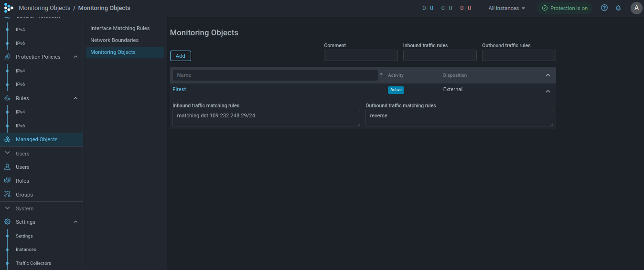Click the Comment filter field
Screen dimensions: 644x270
pos(361,56)
